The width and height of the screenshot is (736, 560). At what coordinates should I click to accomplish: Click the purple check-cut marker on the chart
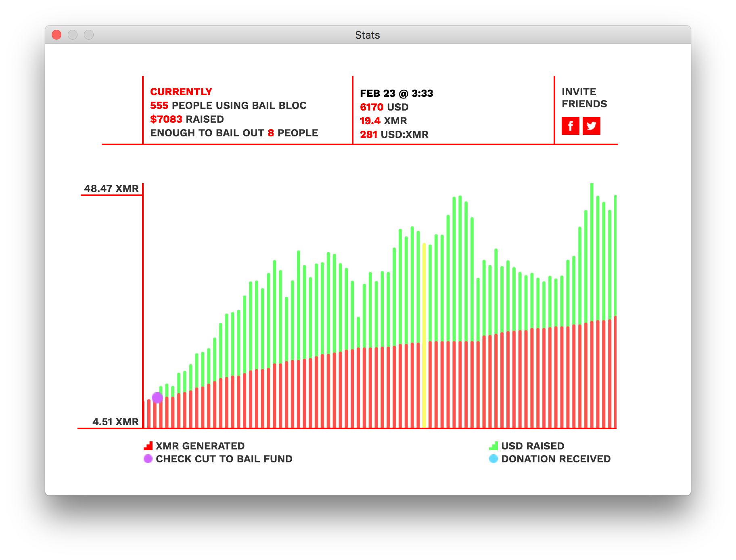pyautogui.click(x=157, y=398)
